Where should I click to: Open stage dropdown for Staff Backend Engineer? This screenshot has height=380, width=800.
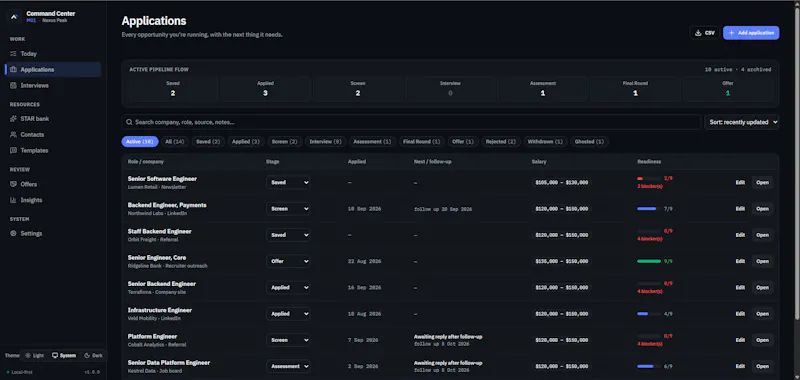(x=288, y=235)
